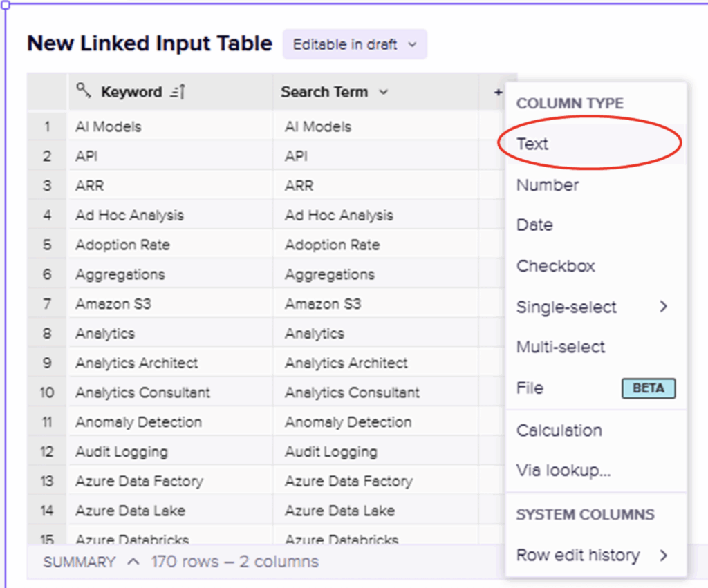Choose Text column type
Image resolution: width=708 pixels, height=588 pixels.
(x=532, y=144)
